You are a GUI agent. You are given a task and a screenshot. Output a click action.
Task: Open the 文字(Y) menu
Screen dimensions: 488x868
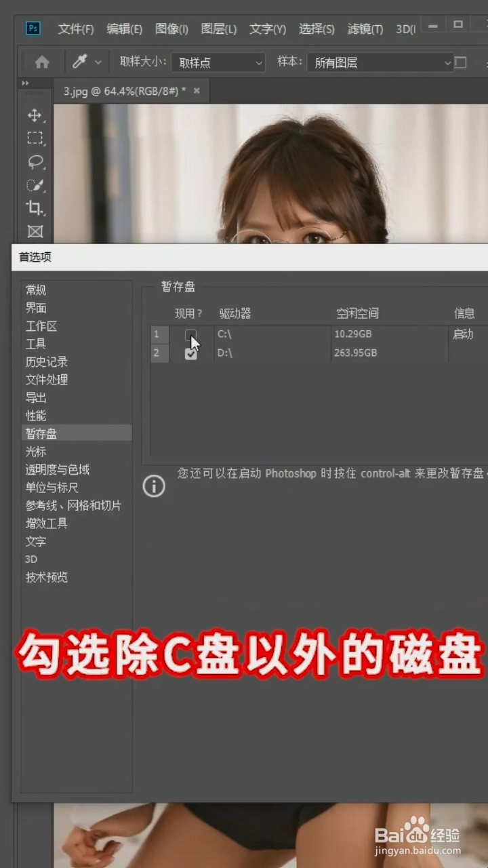pos(268,29)
